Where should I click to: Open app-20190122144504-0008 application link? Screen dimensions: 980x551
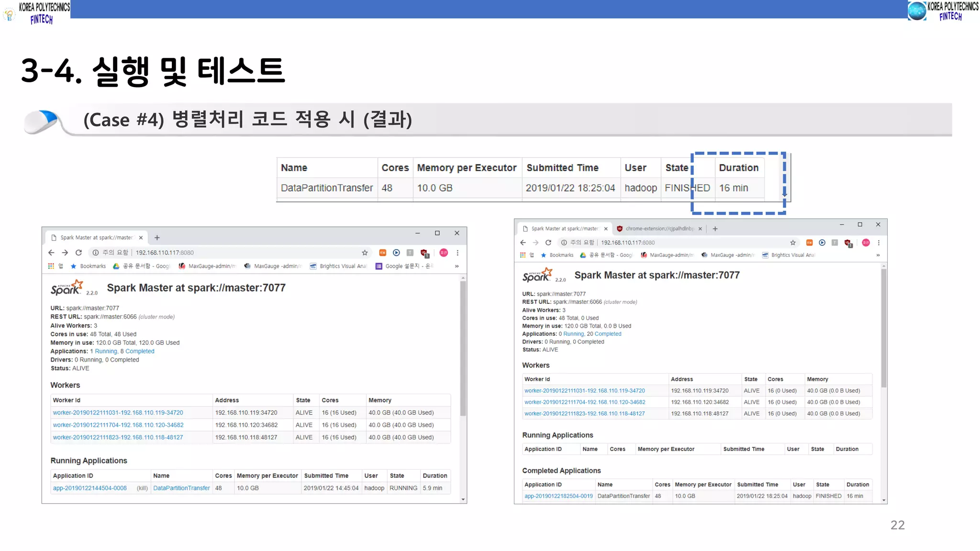90,488
